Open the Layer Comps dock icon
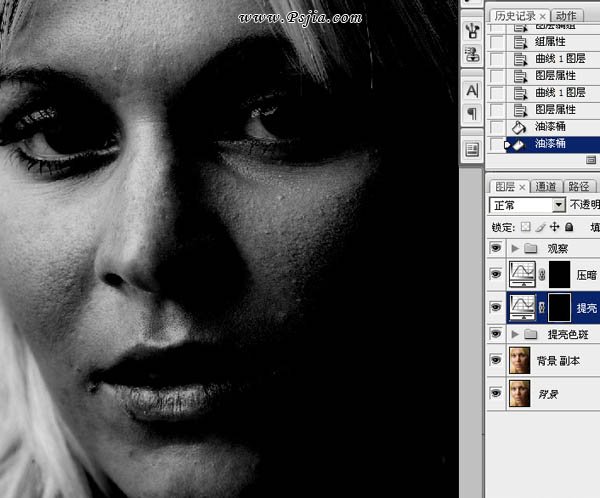600x498 pixels. [x=472, y=150]
